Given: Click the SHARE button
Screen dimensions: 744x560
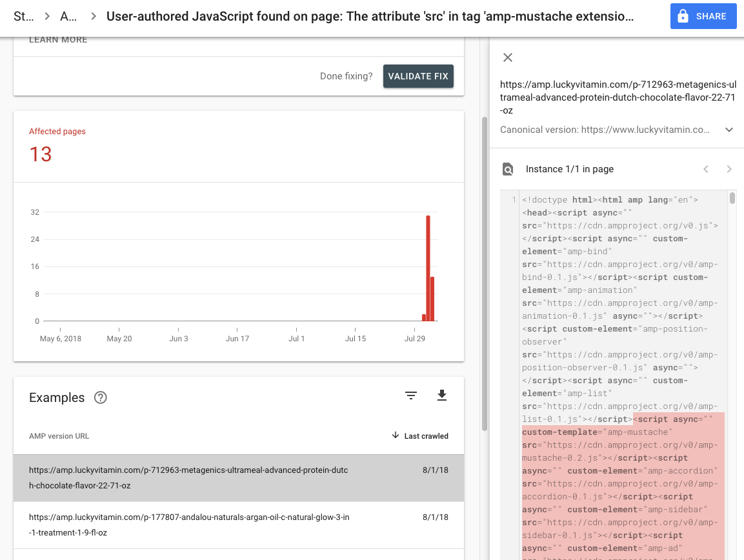Looking at the screenshot, I should point(703,16).
